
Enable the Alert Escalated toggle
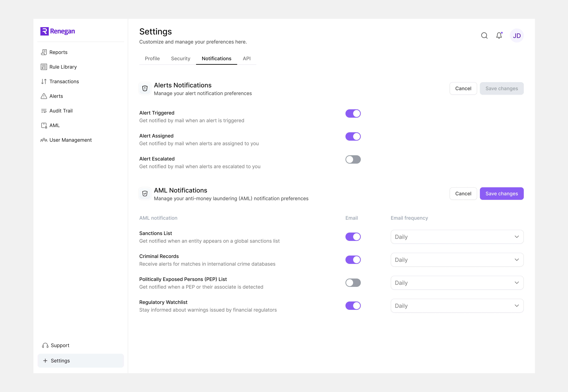[x=353, y=159]
